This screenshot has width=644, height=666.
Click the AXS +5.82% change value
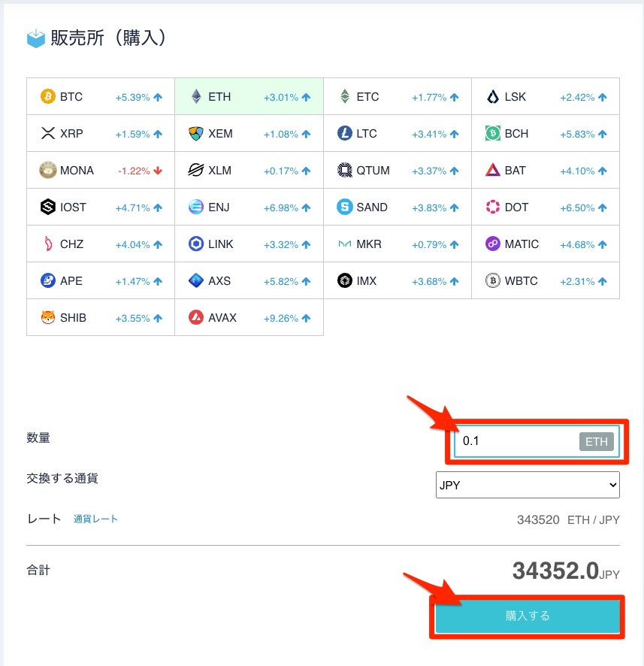point(280,281)
